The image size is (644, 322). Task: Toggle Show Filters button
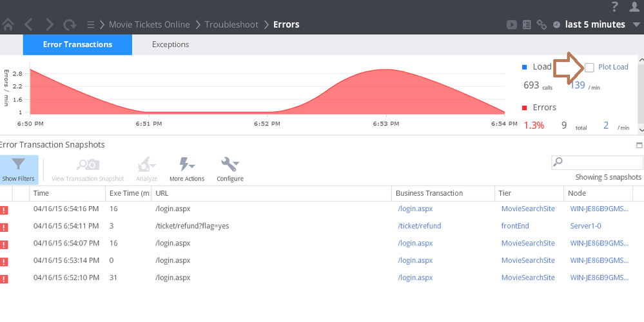(x=19, y=170)
